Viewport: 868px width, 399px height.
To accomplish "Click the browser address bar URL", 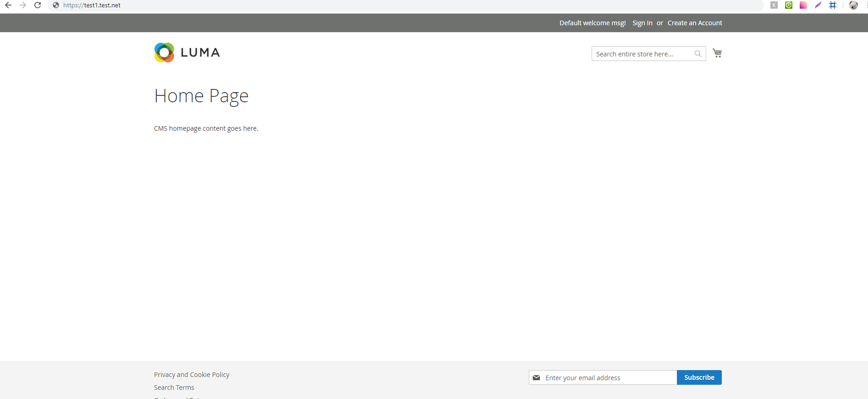I will (92, 5).
